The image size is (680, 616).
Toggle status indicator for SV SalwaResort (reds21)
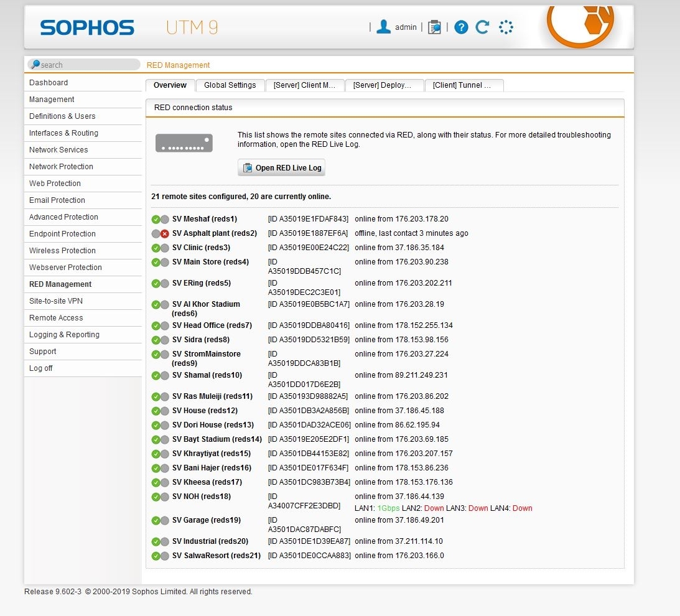click(x=156, y=556)
